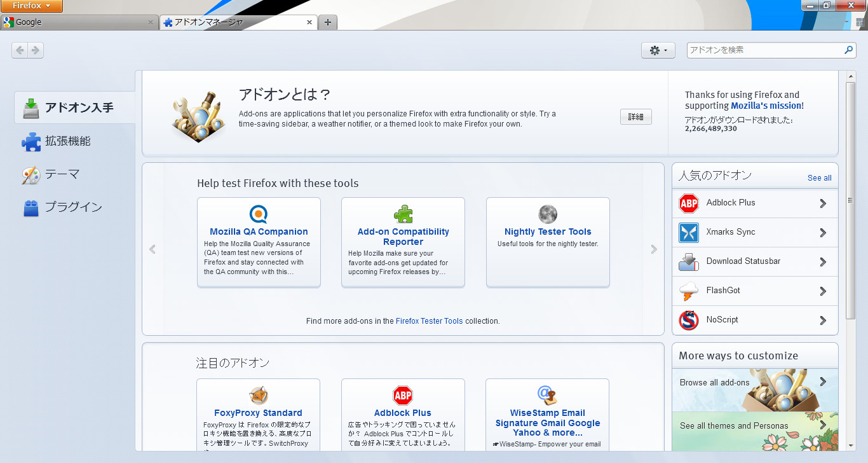Click the 注目のアドオン heading
Screen dimensions: 868x463
(233, 363)
